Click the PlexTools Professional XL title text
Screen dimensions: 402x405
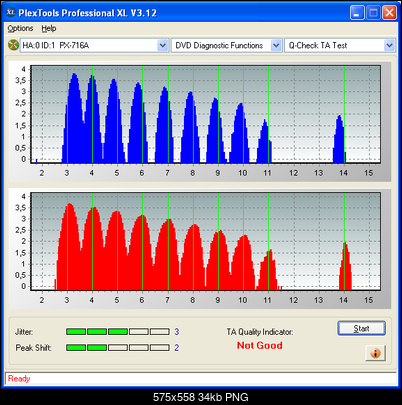pyautogui.click(x=88, y=13)
